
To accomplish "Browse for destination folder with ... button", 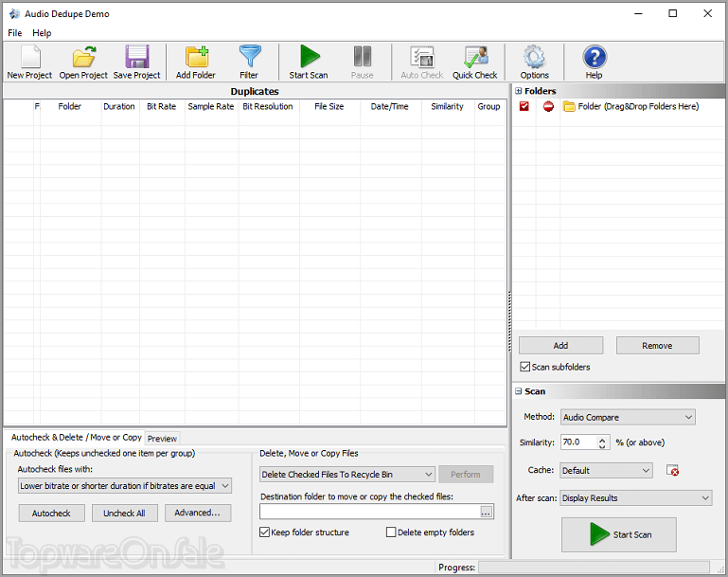I will (x=486, y=512).
